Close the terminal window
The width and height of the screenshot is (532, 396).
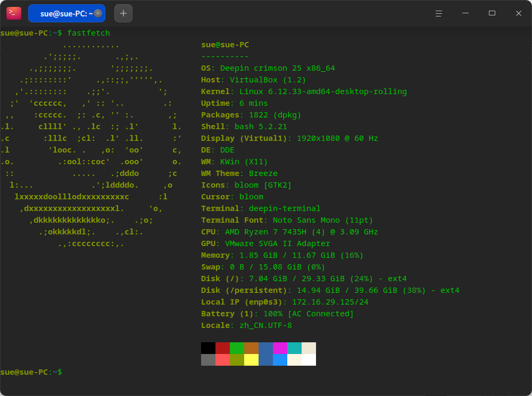click(518, 13)
